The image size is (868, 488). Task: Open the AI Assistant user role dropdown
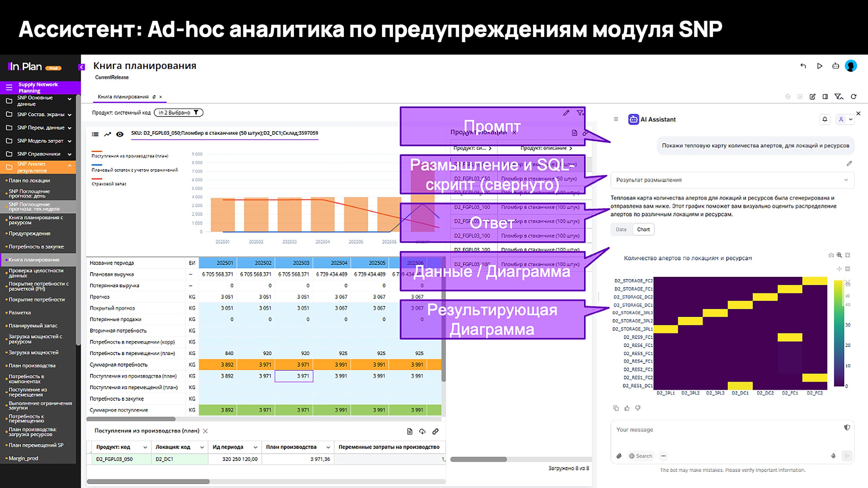click(845, 119)
